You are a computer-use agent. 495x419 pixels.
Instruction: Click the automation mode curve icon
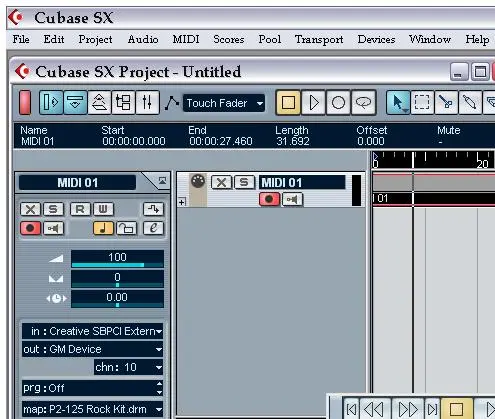(172, 103)
